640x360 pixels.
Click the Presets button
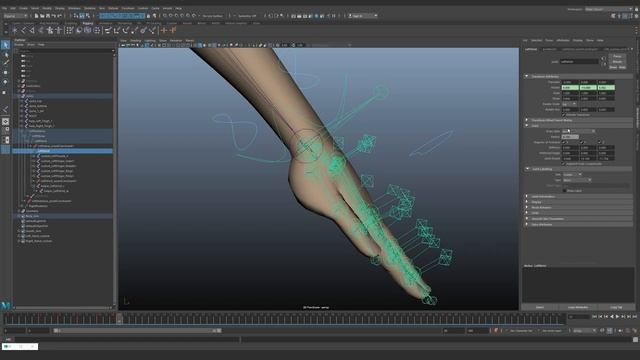click(617, 62)
